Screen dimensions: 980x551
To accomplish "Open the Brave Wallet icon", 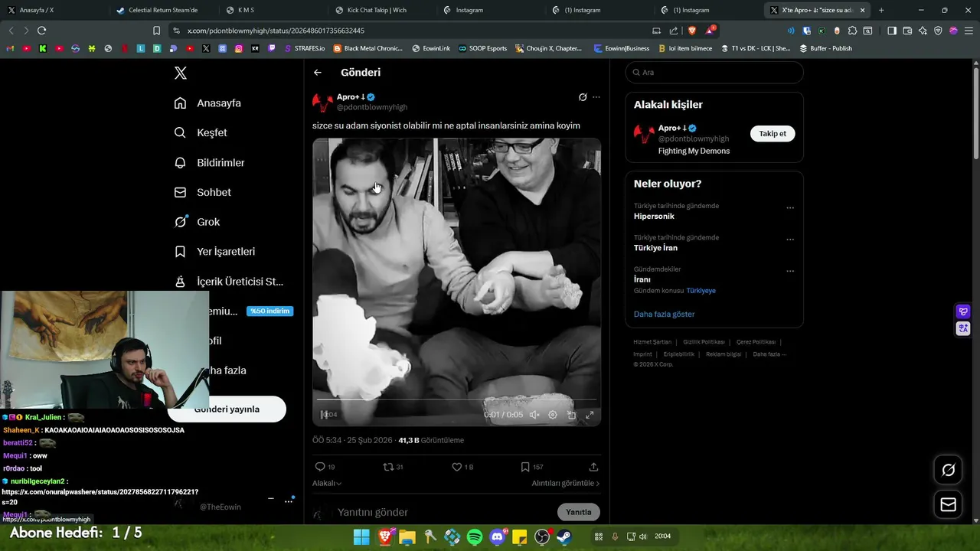I will [907, 31].
